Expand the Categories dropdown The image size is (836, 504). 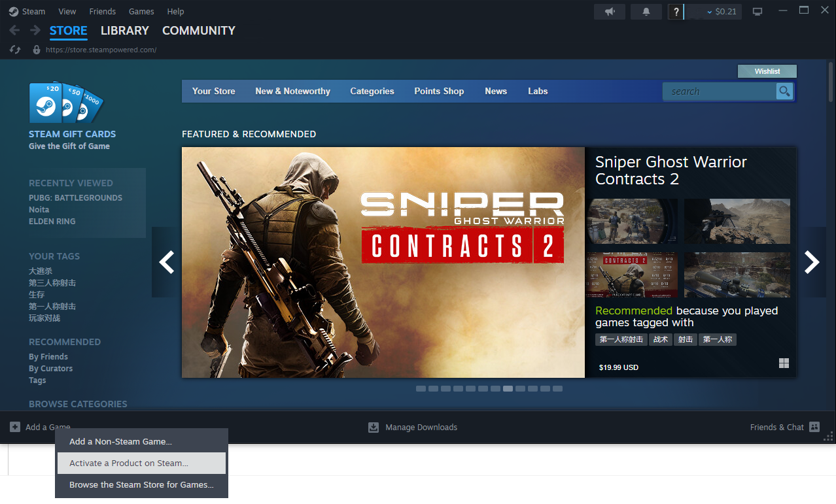click(x=372, y=92)
